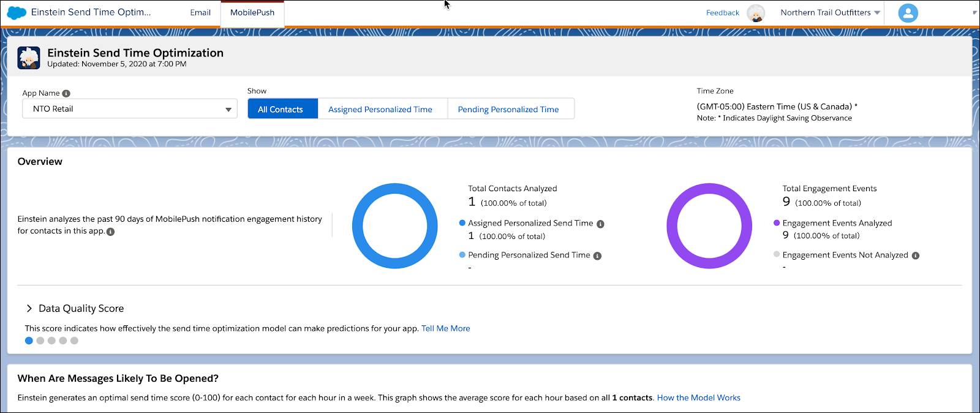
Task: Open the Feedback link
Action: 723,13
